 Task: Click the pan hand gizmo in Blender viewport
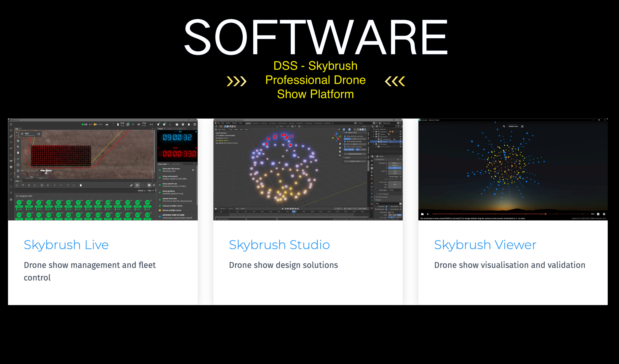(x=340, y=148)
